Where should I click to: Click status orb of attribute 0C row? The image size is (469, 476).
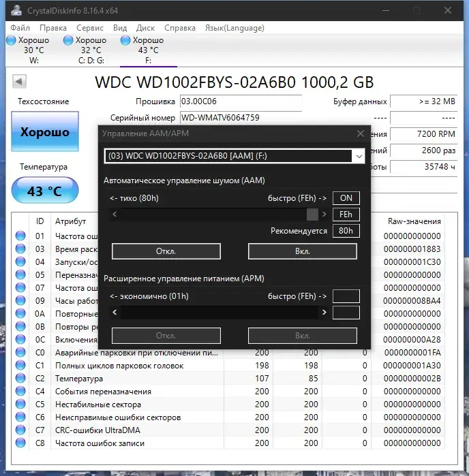(20, 339)
